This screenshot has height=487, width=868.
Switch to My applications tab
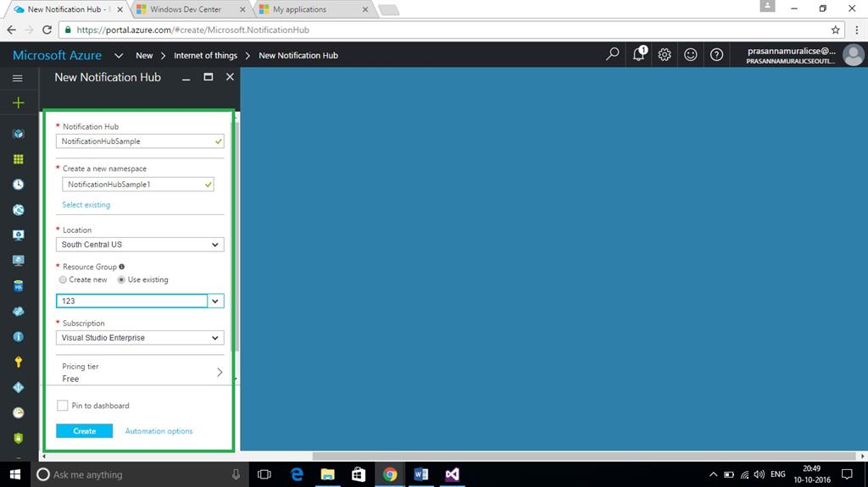pyautogui.click(x=299, y=9)
